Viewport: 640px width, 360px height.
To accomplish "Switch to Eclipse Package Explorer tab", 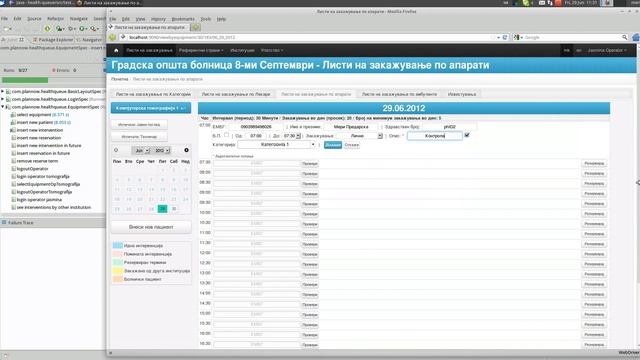I will pyautogui.click(x=53, y=40).
